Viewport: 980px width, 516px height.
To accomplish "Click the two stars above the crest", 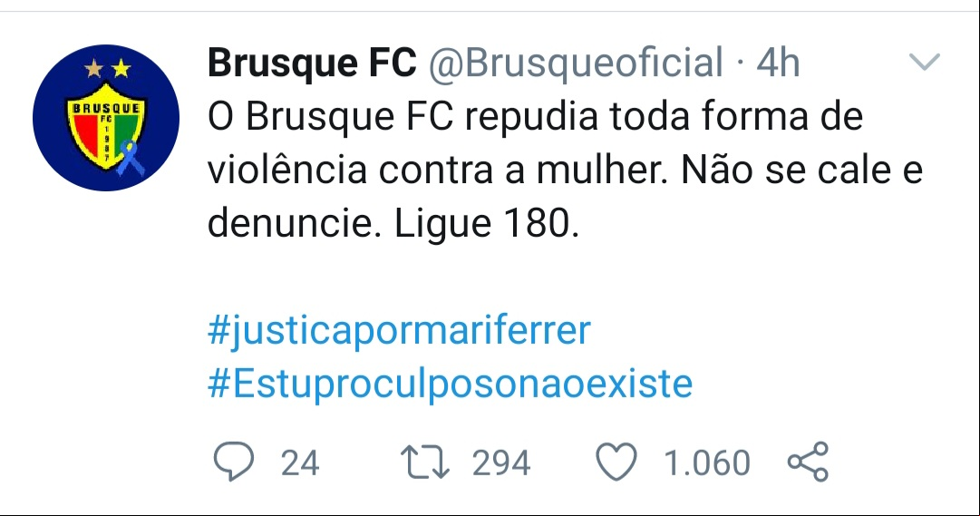I will [108, 68].
